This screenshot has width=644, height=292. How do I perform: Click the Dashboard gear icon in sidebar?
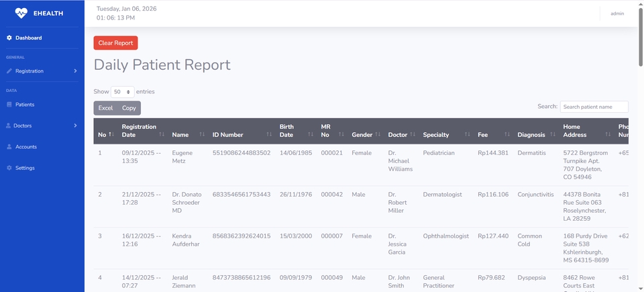(x=9, y=38)
